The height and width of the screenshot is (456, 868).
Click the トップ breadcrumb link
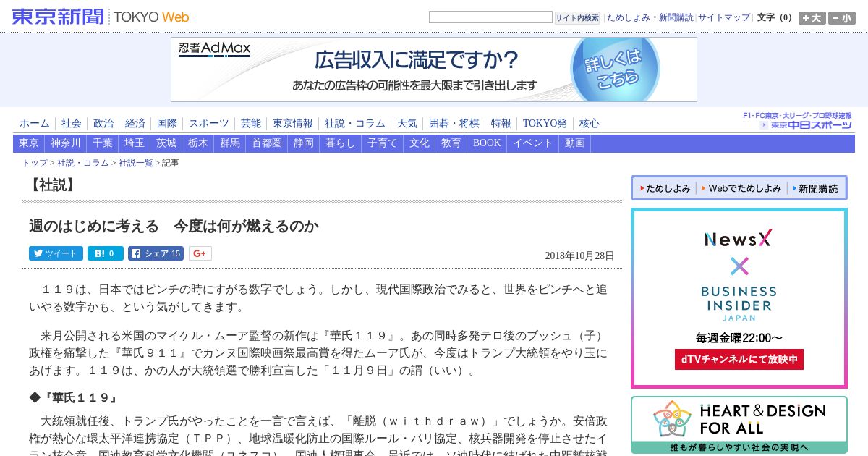point(35,163)
